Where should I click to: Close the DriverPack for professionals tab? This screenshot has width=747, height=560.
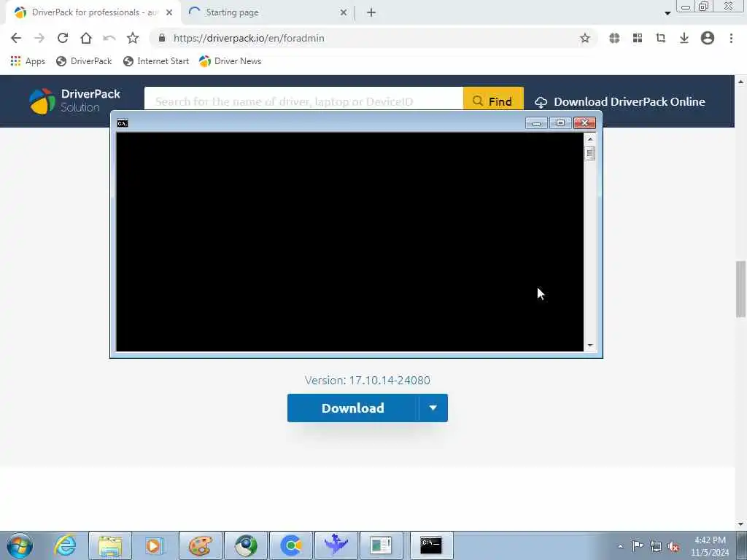click(x=169, y=12)
